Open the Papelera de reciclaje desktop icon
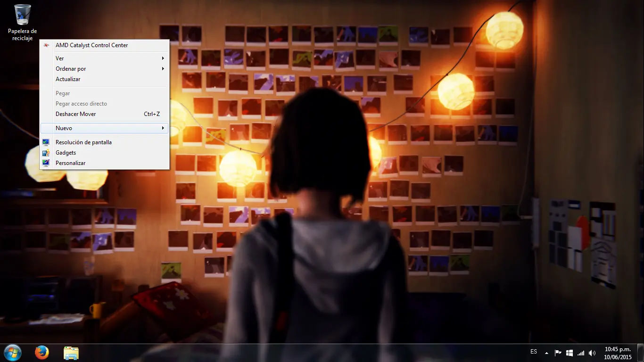644x362 pixels. (x=22, y=22)
